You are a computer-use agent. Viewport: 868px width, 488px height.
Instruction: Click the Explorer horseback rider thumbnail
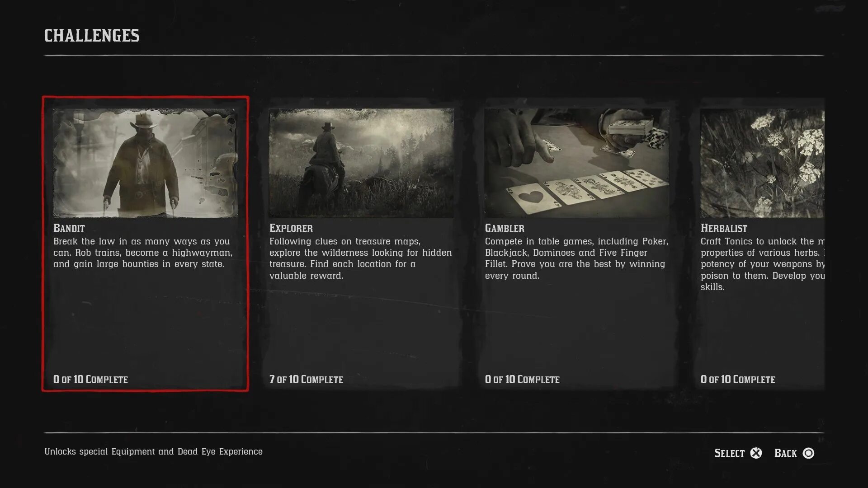[x=361, y=163]
